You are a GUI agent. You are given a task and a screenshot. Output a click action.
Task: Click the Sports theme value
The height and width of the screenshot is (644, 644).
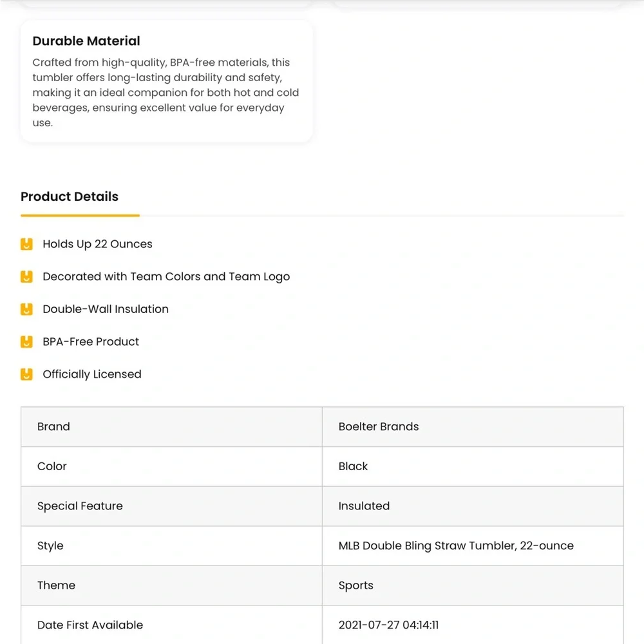(x=355, y=585)
